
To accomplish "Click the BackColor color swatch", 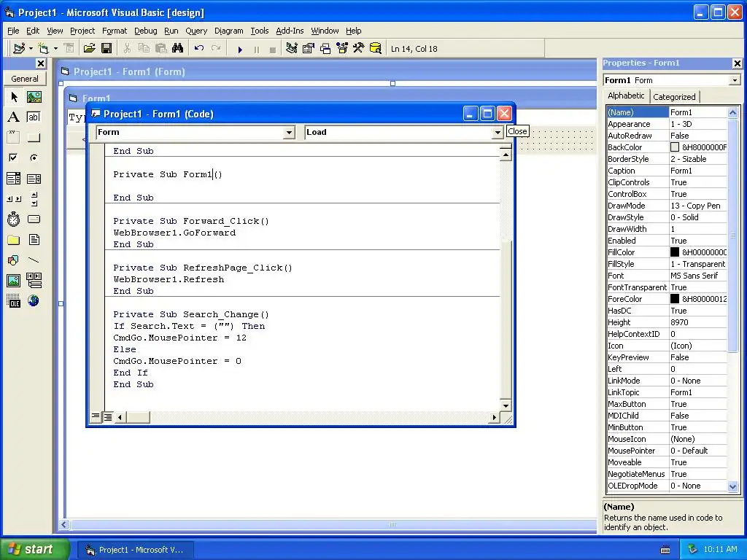I will click(675, 147).
